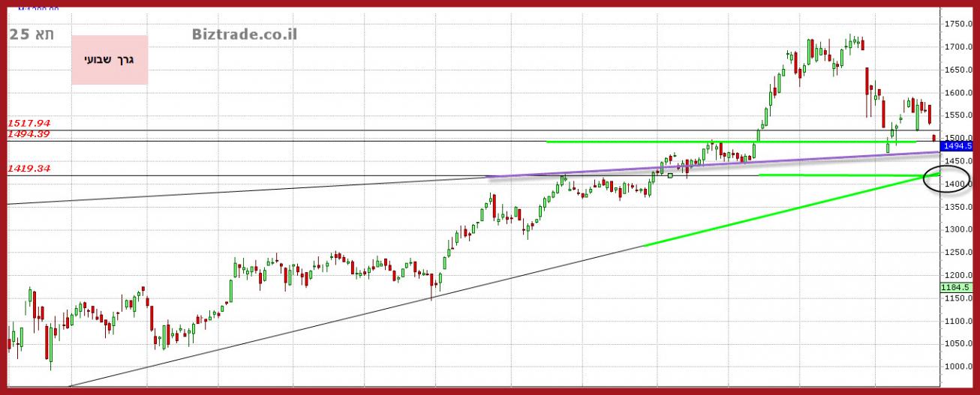The height and width of the screenshot is (395, 980).
Task: Click the green 1184.5 price tag
Action: point(956,287)
